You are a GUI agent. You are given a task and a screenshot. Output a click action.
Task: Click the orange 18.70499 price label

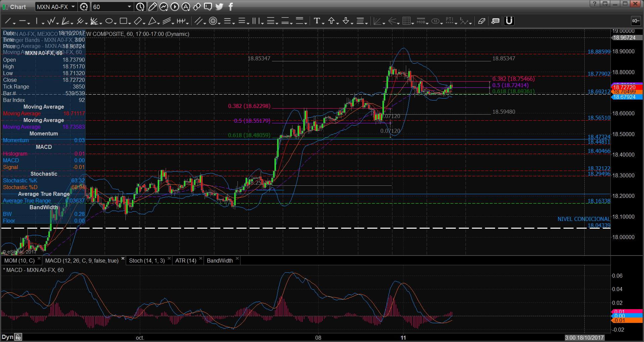point(627,92)
